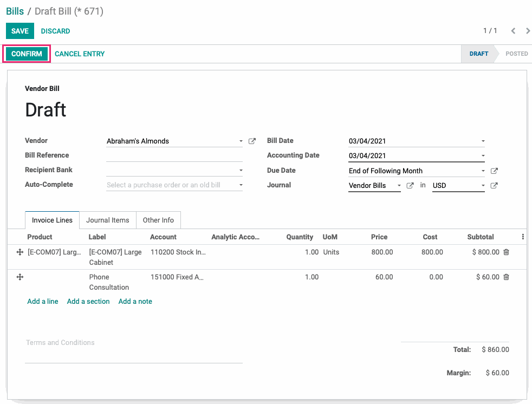Go to the next record arrow

pos(528,31)
